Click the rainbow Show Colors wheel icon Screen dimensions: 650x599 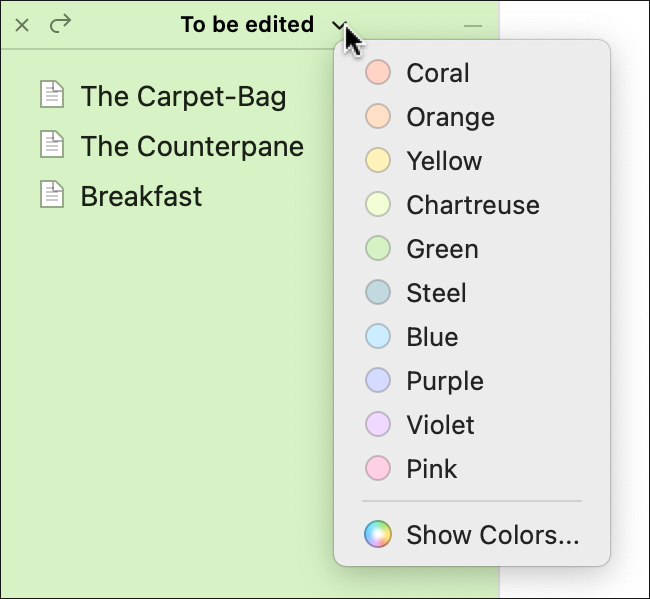coord(377,534)
